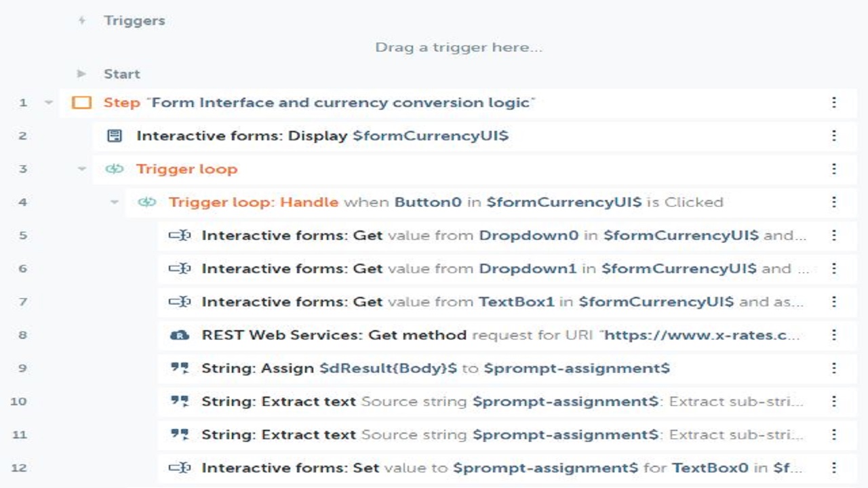Open the options menu for REST Web Services row
The width and height of the screenshot is (868, 488).
pyautogui.click(x=834, y=335)
